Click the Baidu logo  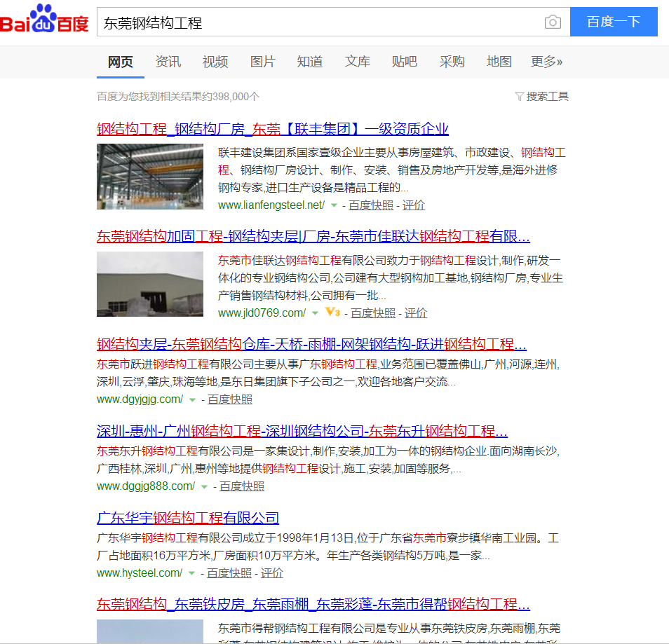coord(44,19)
